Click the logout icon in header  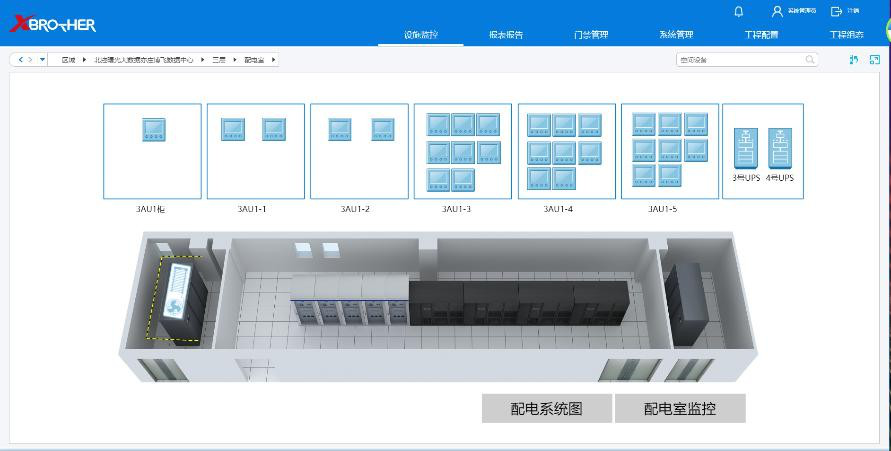point(836,11)
